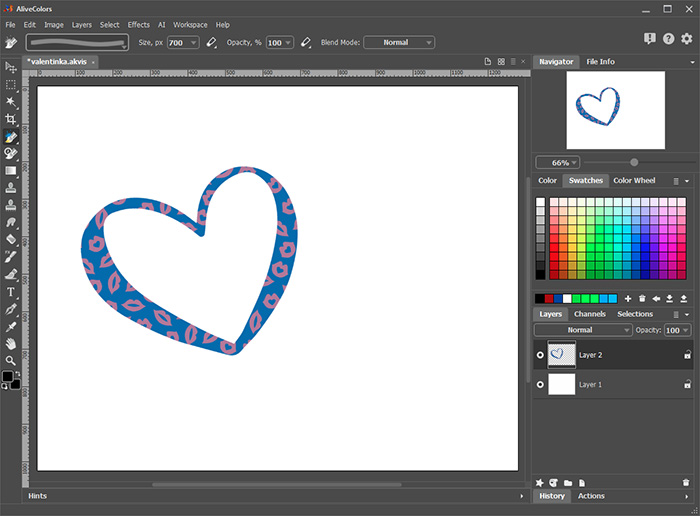Click the Layer 2 thumbnail
This screenshot has height=516, width=700.
tap(562, 354)
